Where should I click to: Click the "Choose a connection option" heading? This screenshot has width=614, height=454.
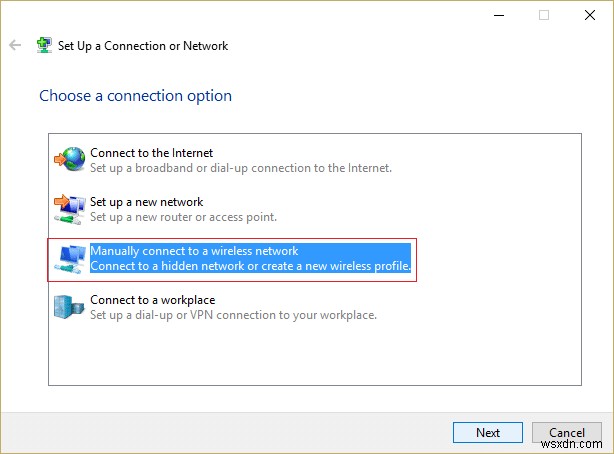[135, 96]
